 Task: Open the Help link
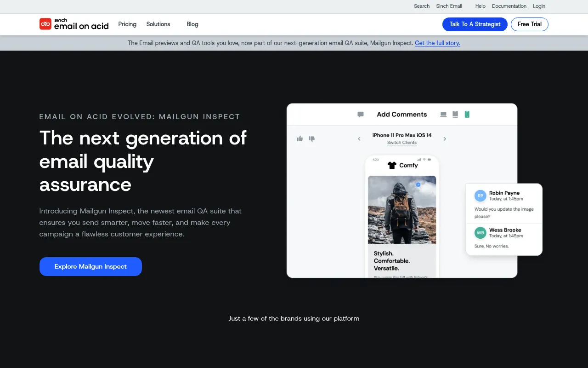(481, 6)
